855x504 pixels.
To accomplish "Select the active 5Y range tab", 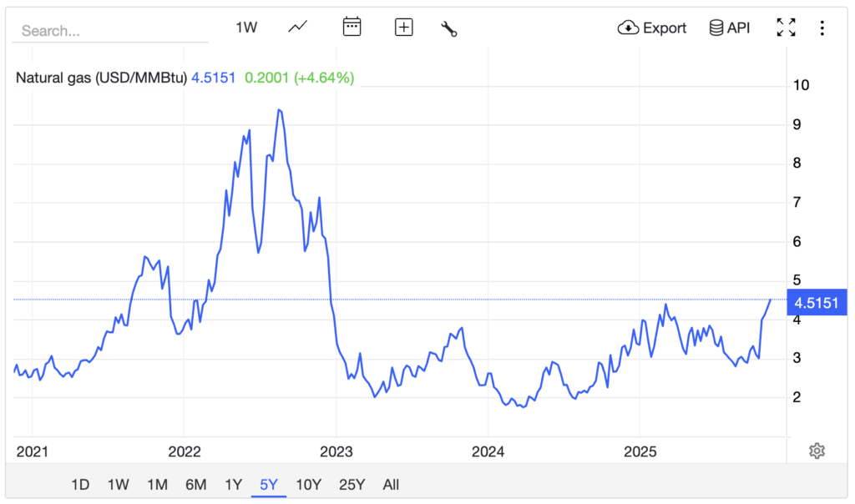I will pos(270,485).
